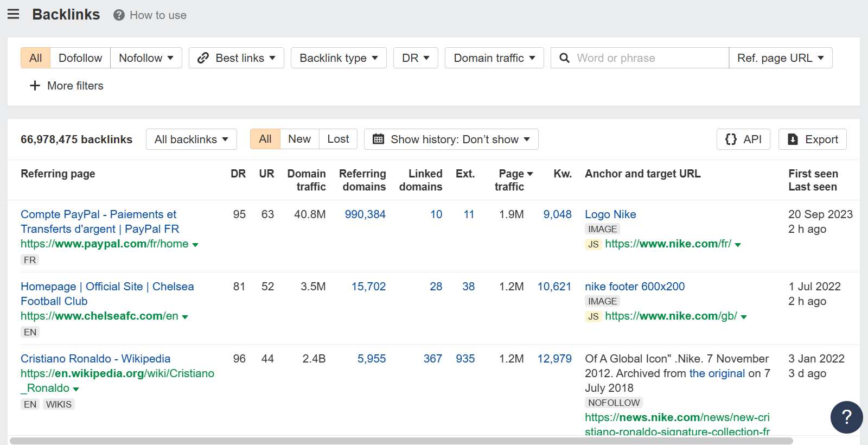868x445 pixels.
Task: Click external links value 38
Action: tap(469, 287)
